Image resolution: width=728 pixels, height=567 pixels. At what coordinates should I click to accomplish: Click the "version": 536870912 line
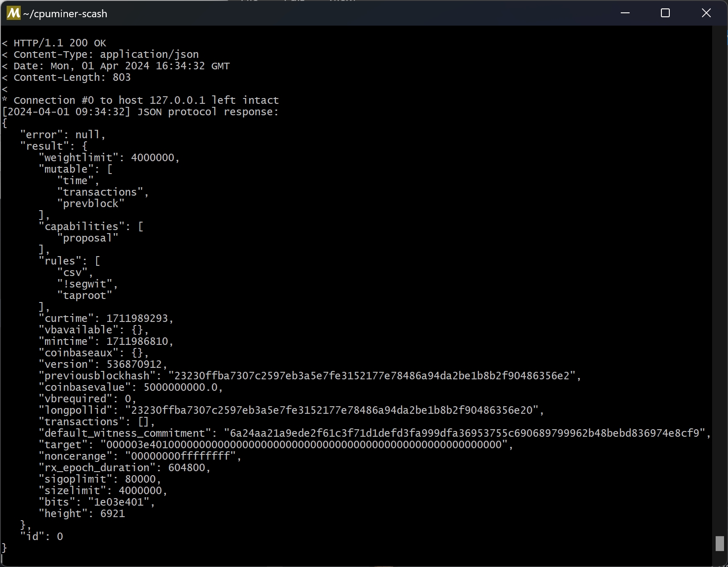(x=103, y=364)
